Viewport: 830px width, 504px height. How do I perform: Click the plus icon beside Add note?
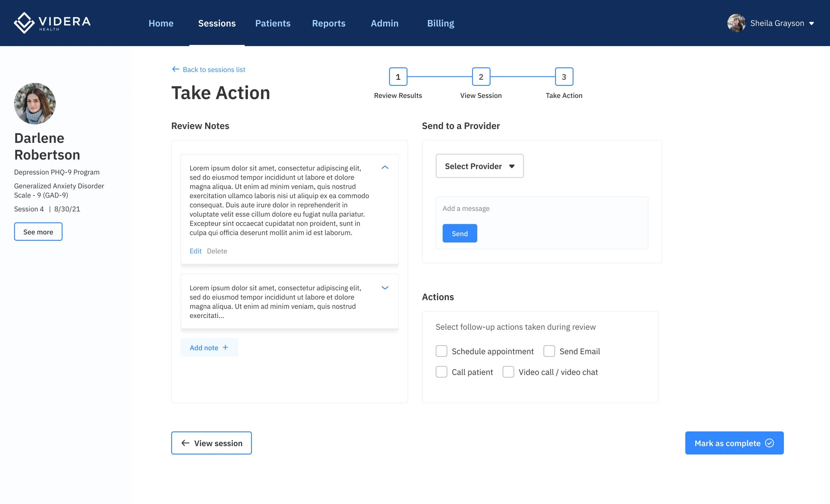point(225,347)
